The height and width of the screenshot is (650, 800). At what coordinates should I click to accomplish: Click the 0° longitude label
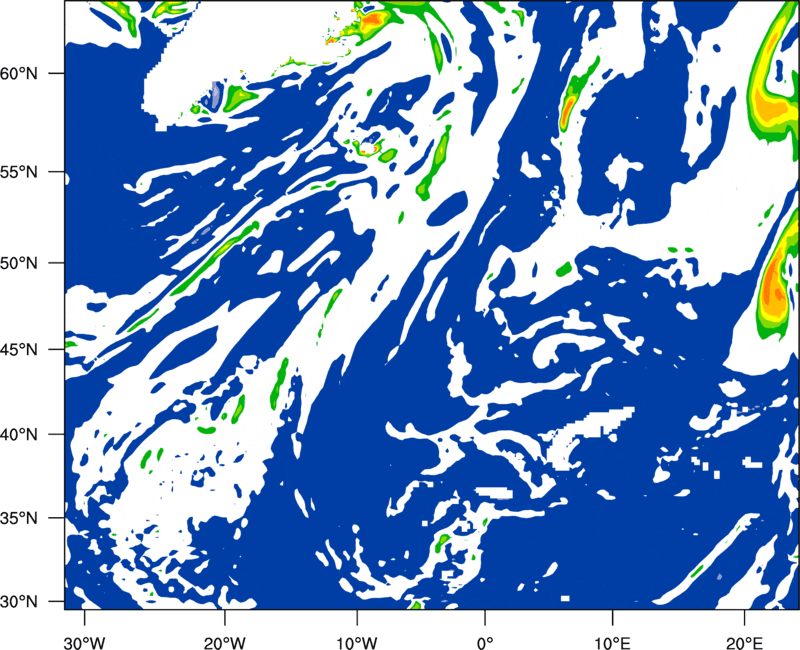tap(485, 643)
